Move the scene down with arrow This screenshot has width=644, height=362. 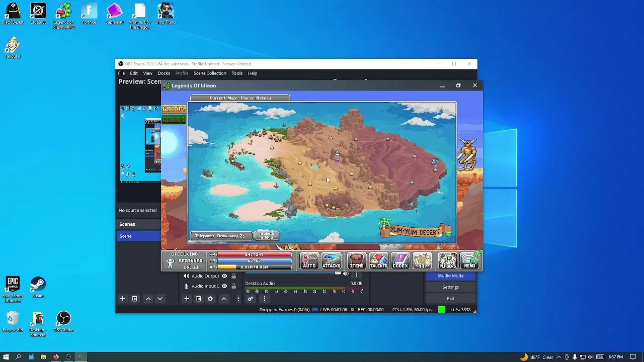tap(160, 299)
